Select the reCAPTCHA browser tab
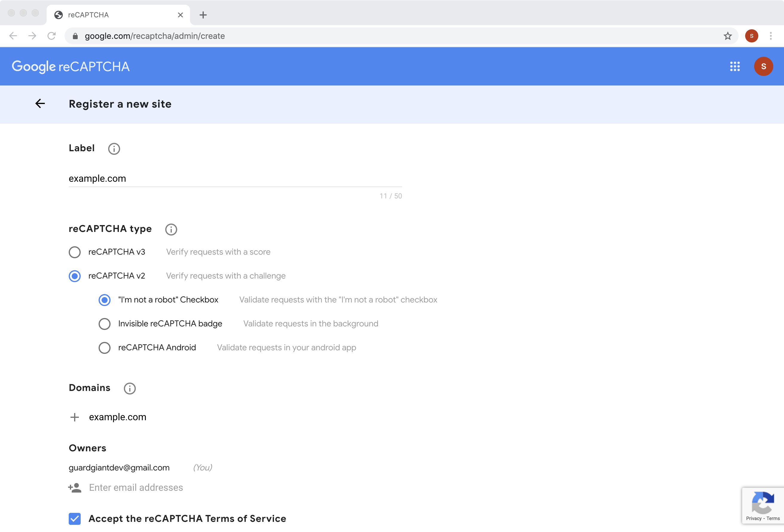784x532 pixels. click(118, 15)
